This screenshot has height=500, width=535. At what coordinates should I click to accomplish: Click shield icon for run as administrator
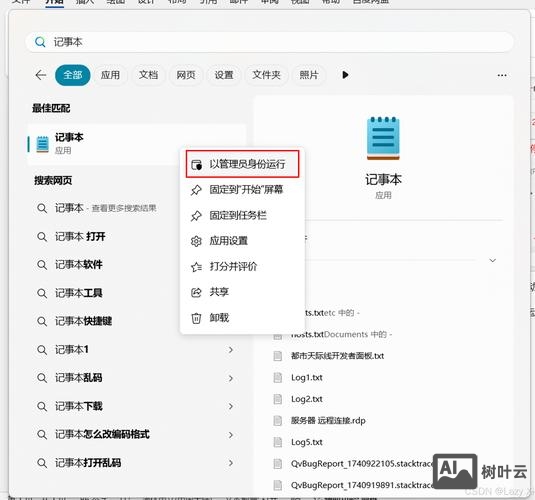point(197,165)
